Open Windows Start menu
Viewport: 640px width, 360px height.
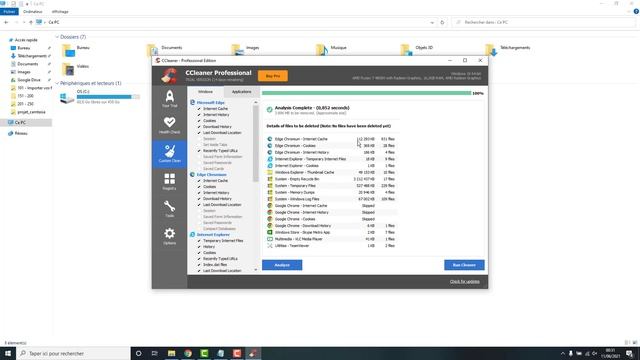pos(8,353)
